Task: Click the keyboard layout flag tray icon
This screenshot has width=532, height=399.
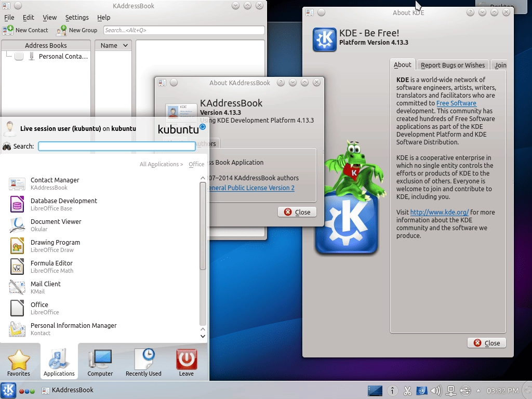Action: pos(422,391)
